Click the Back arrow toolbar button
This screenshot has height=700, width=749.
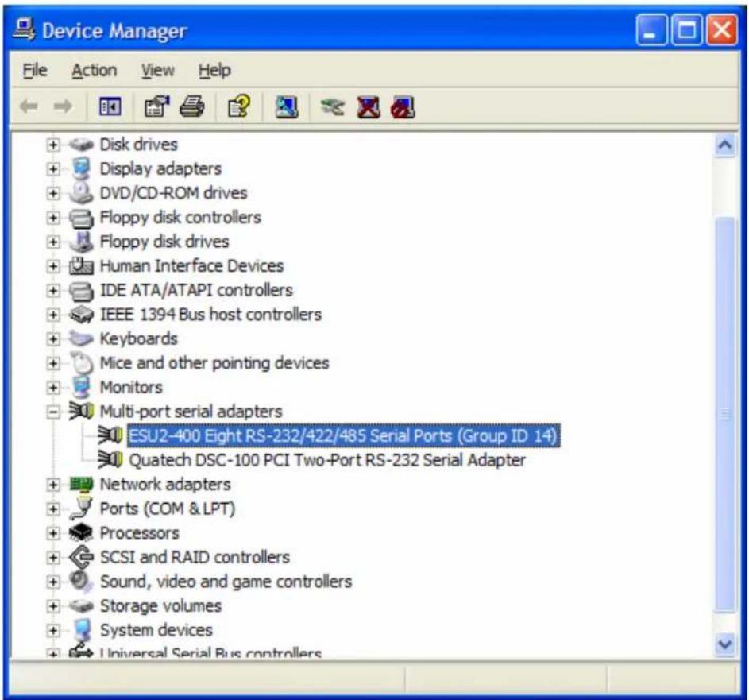tap(29, 106)
